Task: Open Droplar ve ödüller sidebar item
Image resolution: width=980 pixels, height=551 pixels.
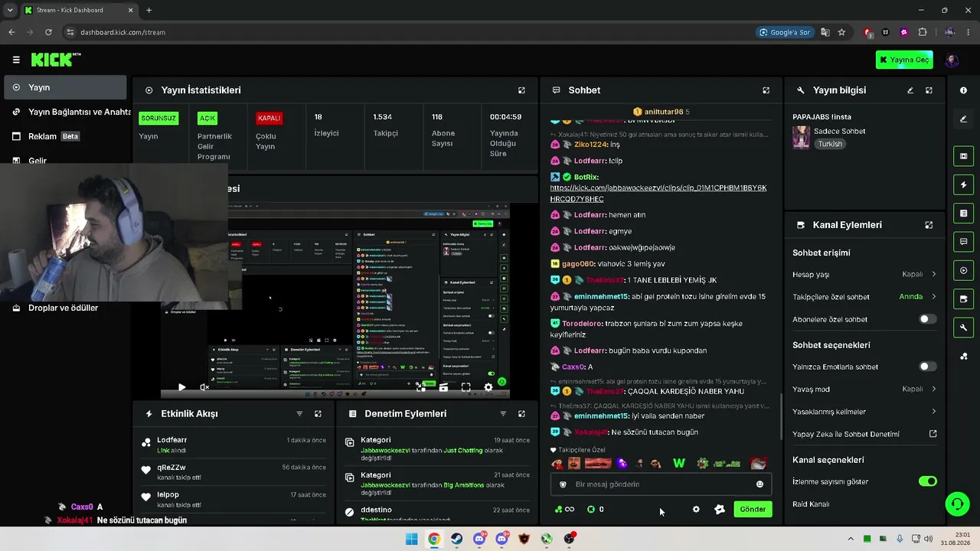Action: coord(65,308)
